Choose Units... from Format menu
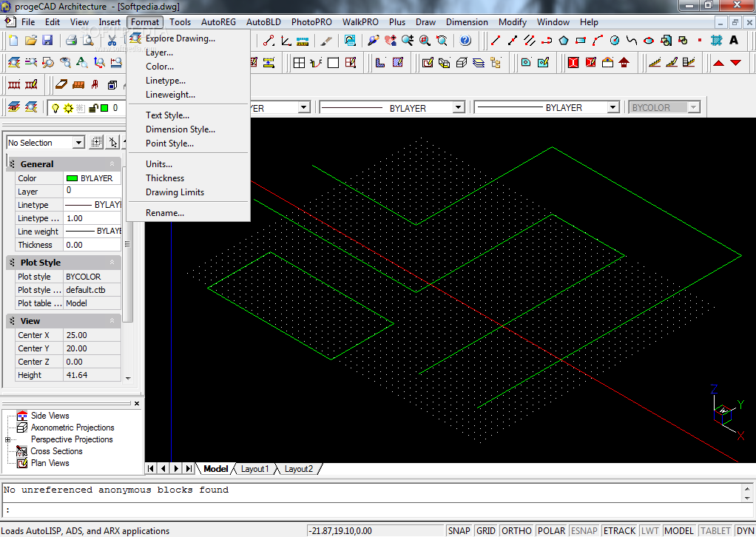 (x=158, y=164)
